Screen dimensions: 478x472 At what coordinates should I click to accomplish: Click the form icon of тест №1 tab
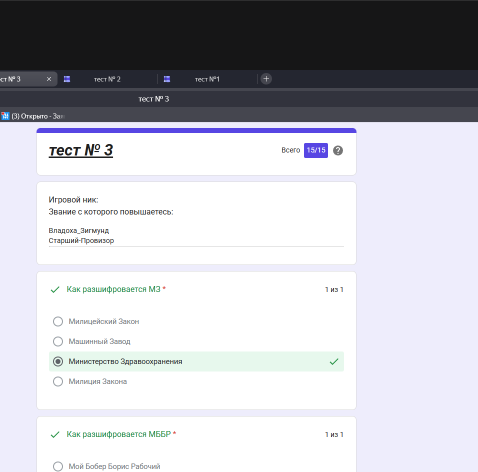pyautogui.click(x=167, y=79)
